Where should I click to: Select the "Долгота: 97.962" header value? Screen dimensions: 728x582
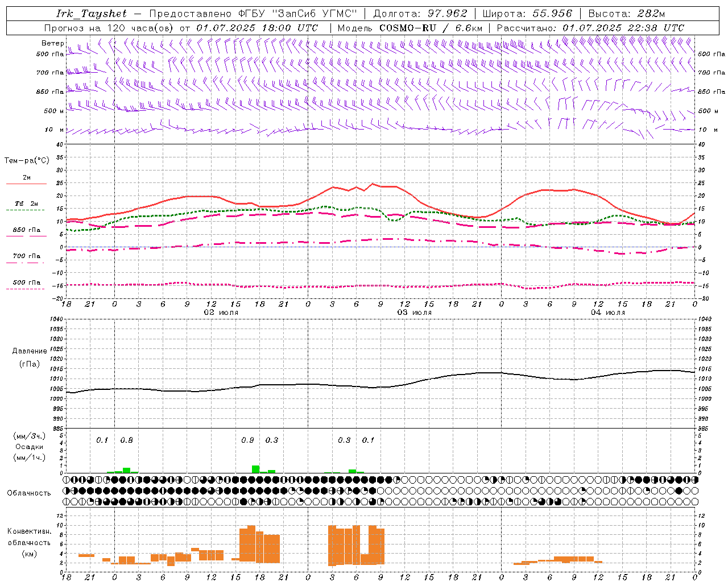(x=420, y=14)
